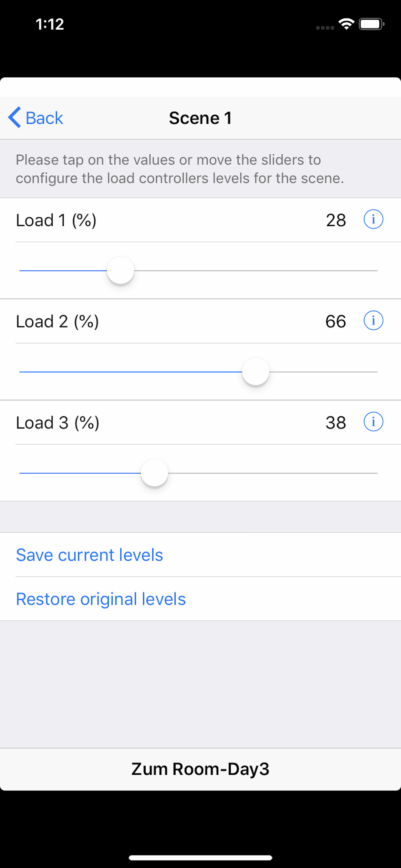Restore original levels

pos(101,599)
